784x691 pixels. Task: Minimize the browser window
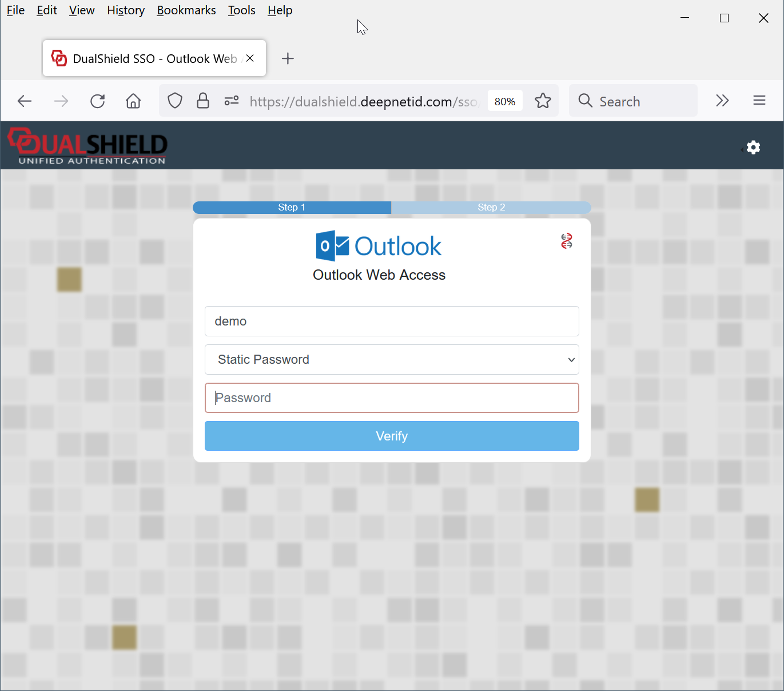click(x=684, y=18)
